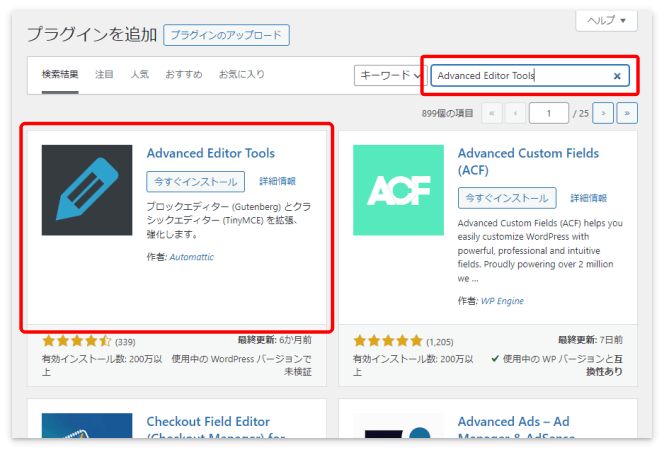Open the キーワード search type dropdown

click(x=390, y=75)
